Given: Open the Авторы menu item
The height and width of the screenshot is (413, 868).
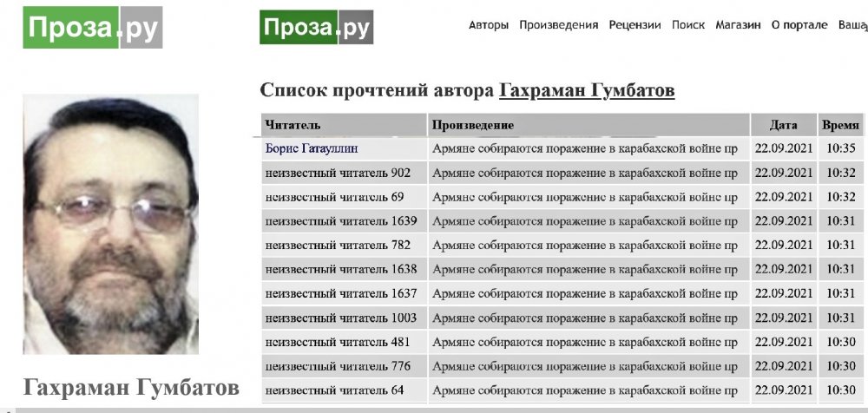Looking at the screenshot, I should pos(488,25).
